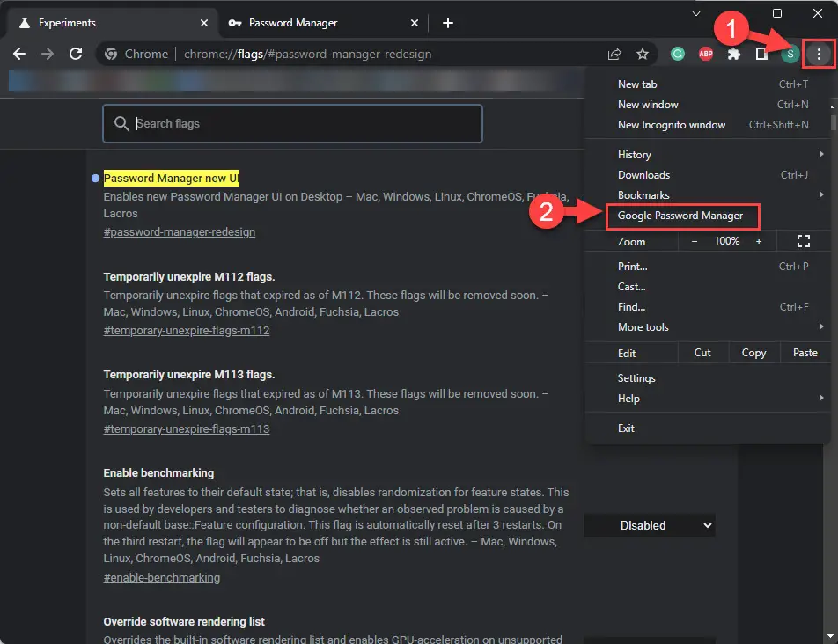Toggle fullscreen via Zoom row icon
The image size is (838, 644).
(804, 241)
